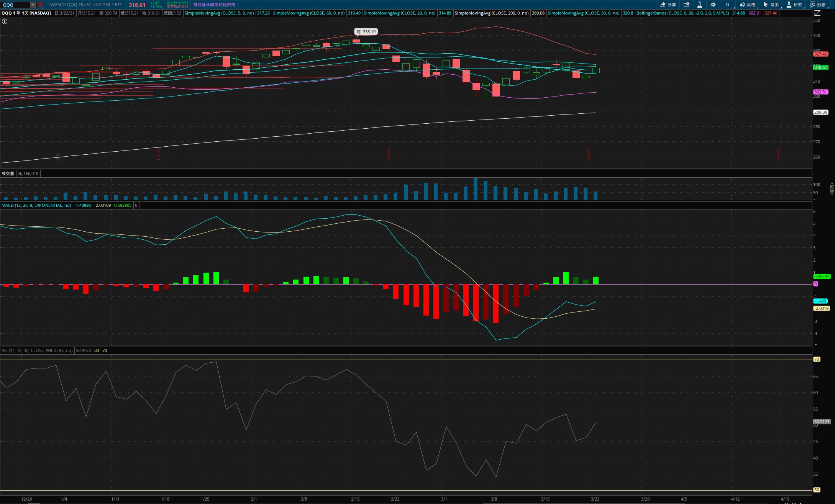The height and width of the screenshot is (504, 835).
Task: Click SimpleMovingAvg (CLOSE, 20, 0, no) label
Action: coord(399,13)
